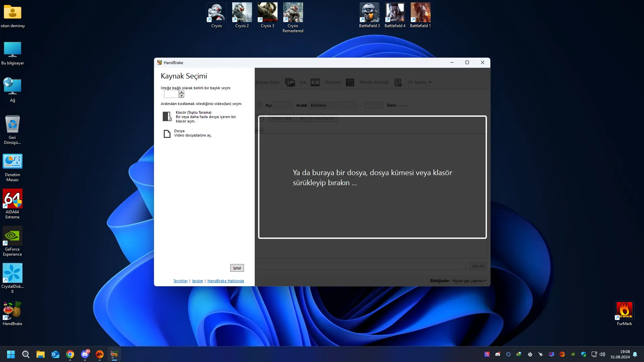The height and width of the screenshot is (362, 644).
Task: Click the title number input field
Action: tap(171, 94)
